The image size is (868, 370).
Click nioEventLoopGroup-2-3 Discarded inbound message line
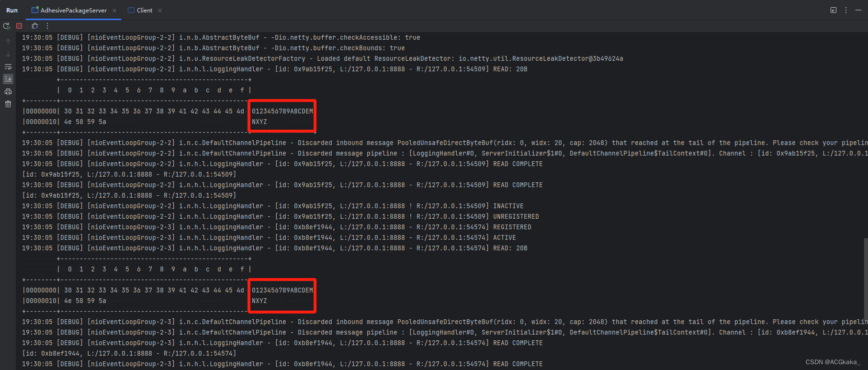445,322
